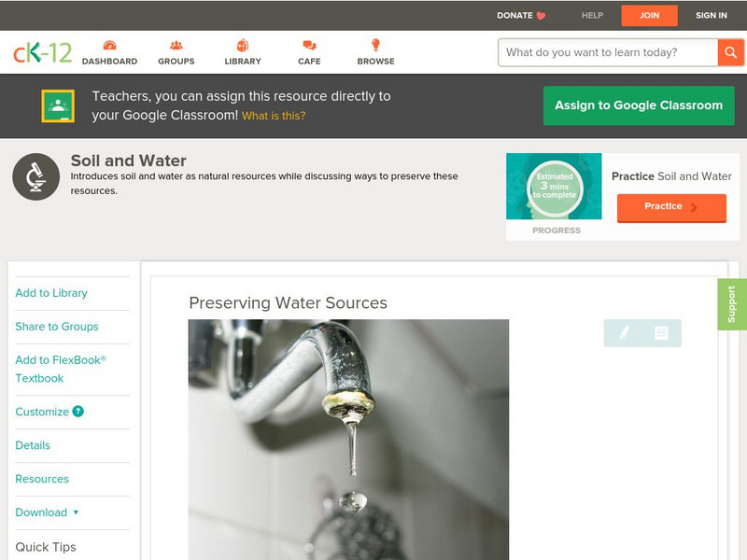
Task: Click Assign to Google Classroom button
Action: 639,105
